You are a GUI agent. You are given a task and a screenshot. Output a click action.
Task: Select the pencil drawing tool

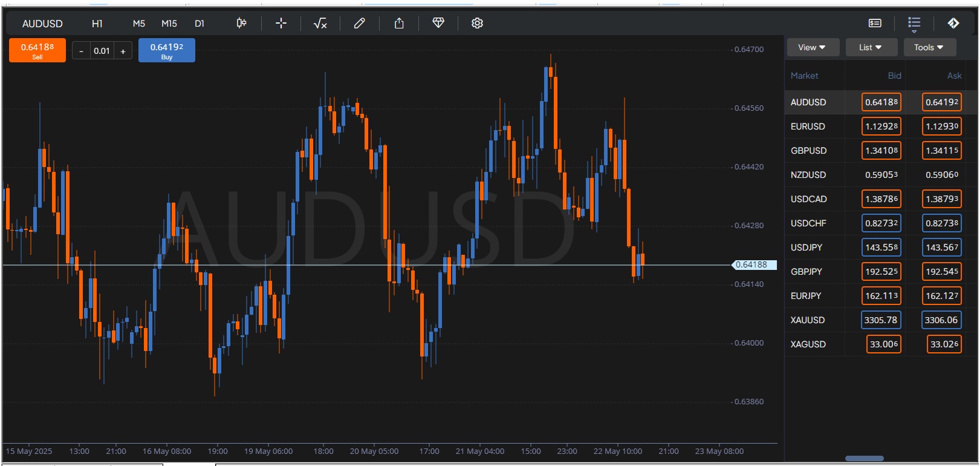pyautogui.click(x=359, y=23)
